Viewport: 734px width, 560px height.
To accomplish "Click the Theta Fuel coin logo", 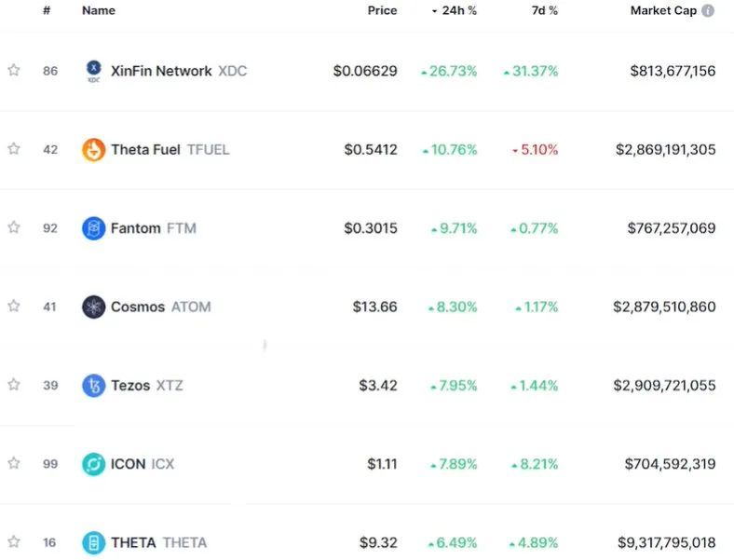I will tap(94, 149).
